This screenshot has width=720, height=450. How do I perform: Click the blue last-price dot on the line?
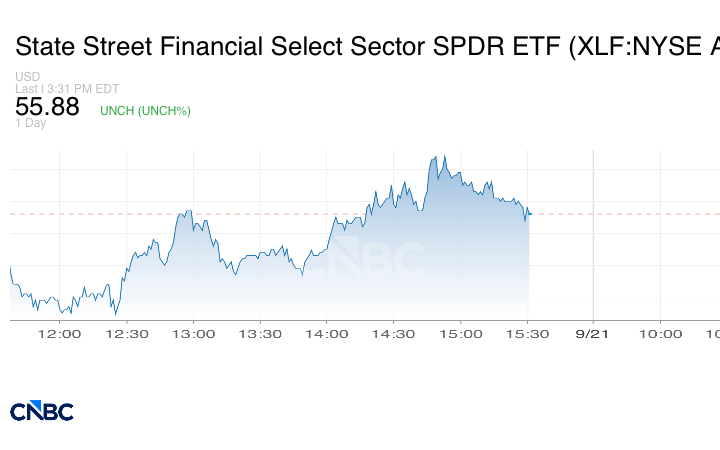click(x=529, y=214)
